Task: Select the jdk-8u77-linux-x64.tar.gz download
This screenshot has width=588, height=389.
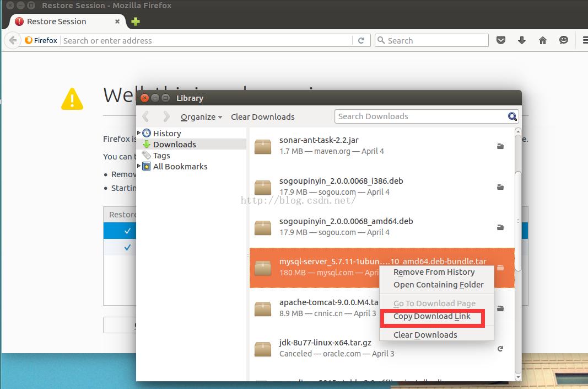Action: pyautogui.click(x=382, y=349)
